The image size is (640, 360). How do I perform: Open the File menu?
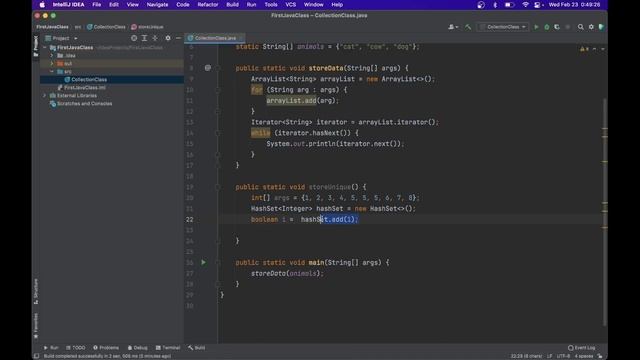[x=97, y=5]
